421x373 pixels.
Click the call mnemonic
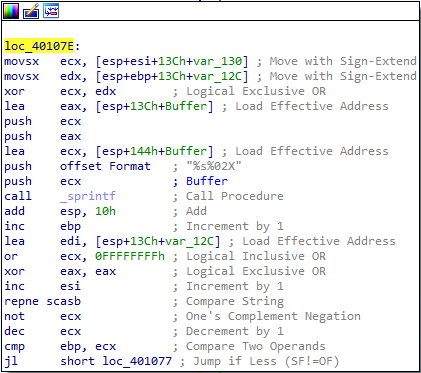click(18, 196)
